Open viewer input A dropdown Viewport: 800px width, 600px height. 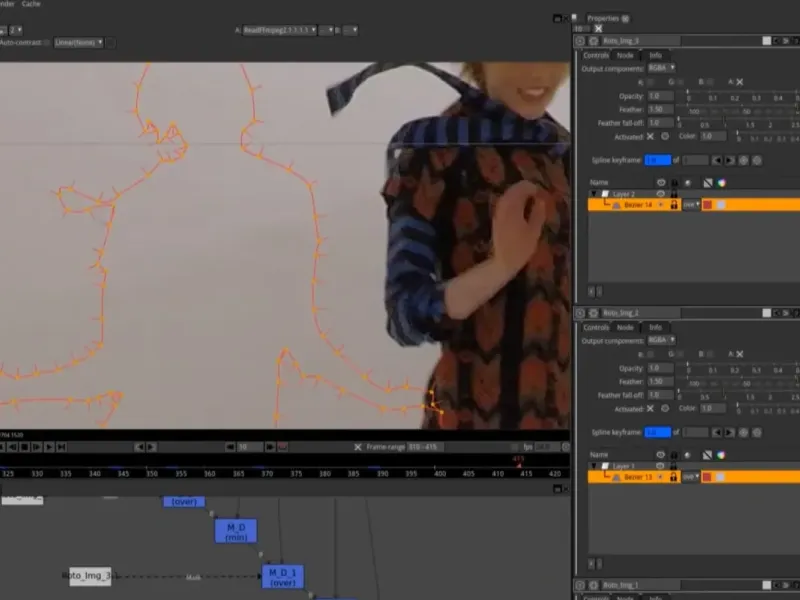(x=280, y=30)
